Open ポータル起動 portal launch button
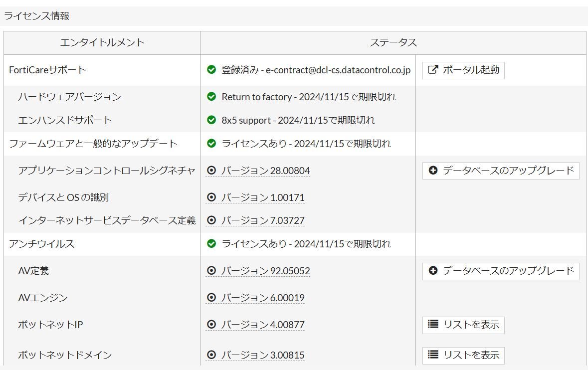This screenshot has height=370, width=588. tap(463, 70)
